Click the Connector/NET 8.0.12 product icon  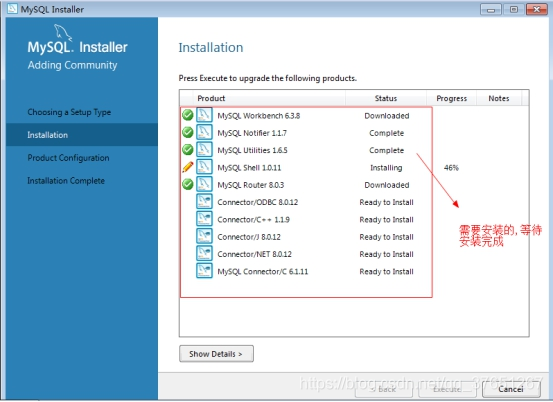point(204,253)
